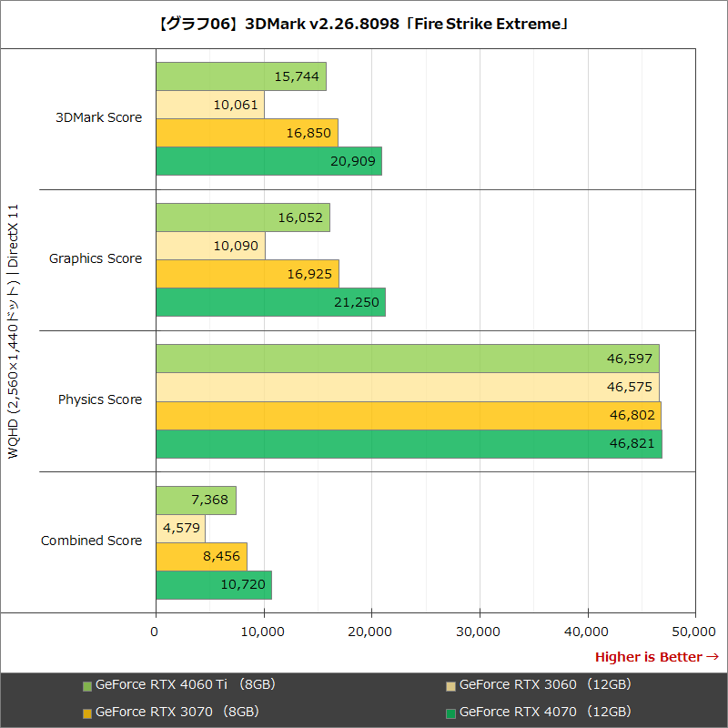The height and width of the screenshot is (728, 728).
Task: Click the 16,925 Graphics Score bar
Action: tap(246, 271)
